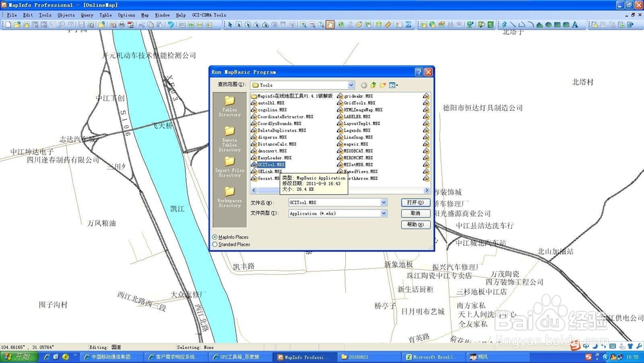
Task: Open the Query menu
Action: pyautogui.click(x=87, y=15)
